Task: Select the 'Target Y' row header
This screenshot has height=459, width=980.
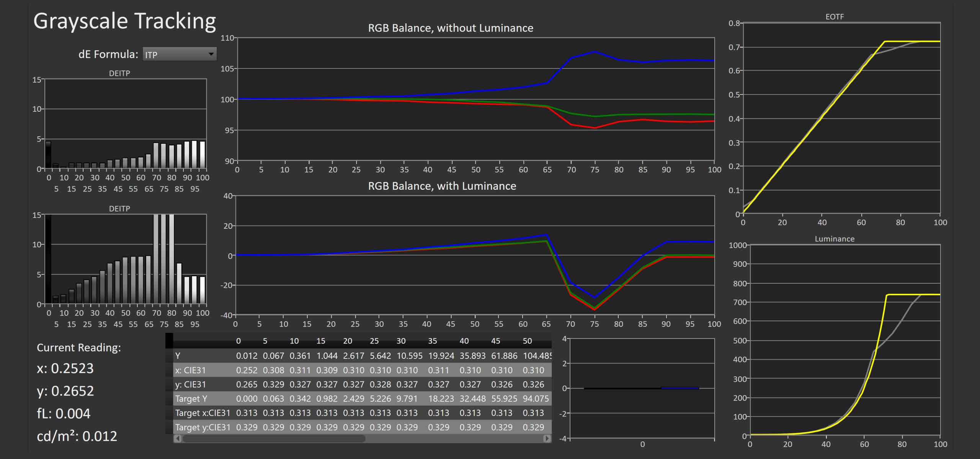Action: [x=191, y=399]
